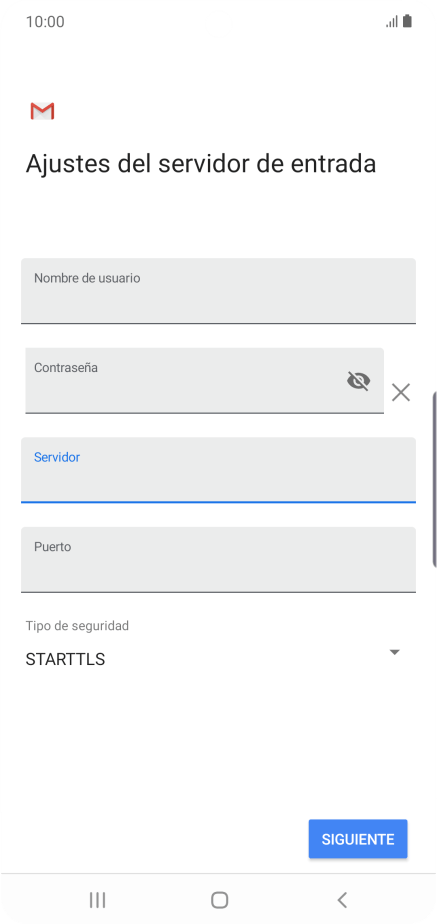Image resolution: width=437 pixels, height=924 pixels.
Task: Select the Contraseña input field
Action: click(204, 381)
